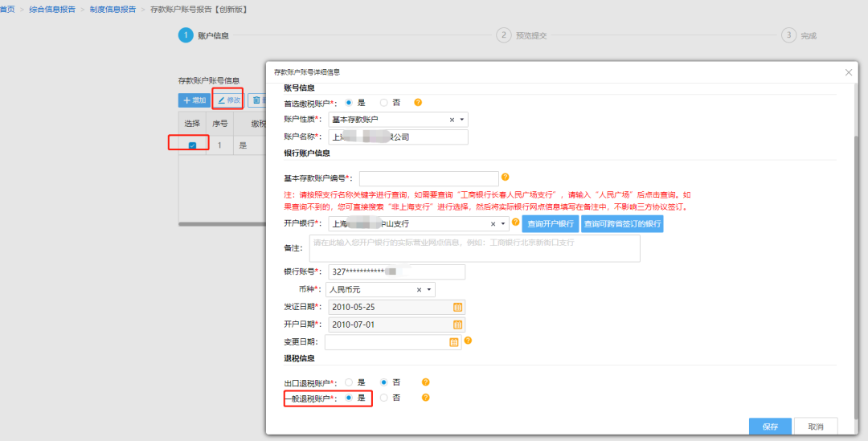Click step 1 账户信息
The height and width of the screenshot is (441, 868).
[x=203, y=35]
